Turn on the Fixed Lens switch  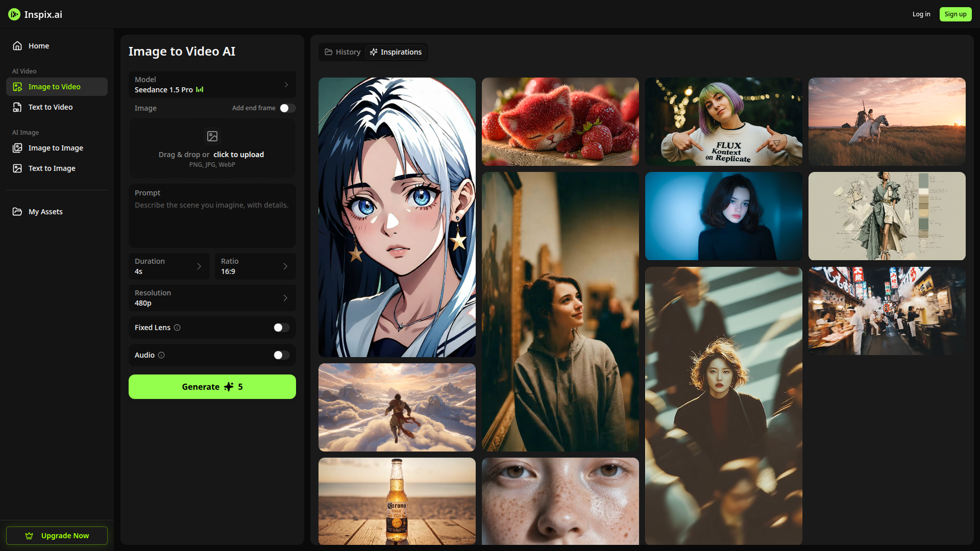pyautogui.click(x=281, y=328)
